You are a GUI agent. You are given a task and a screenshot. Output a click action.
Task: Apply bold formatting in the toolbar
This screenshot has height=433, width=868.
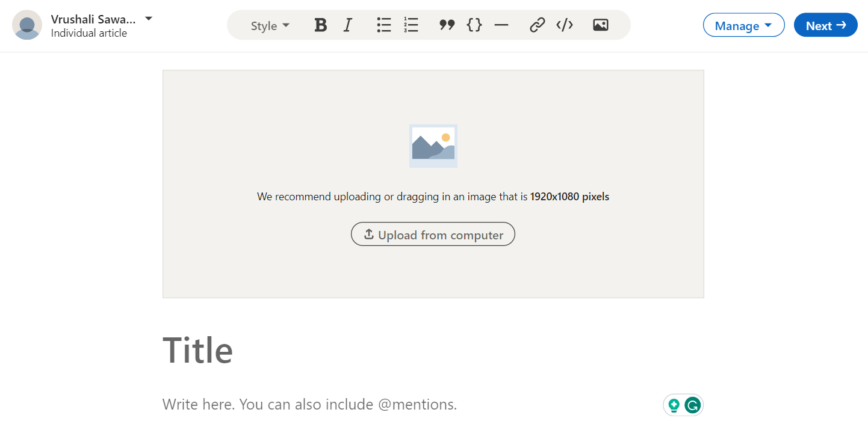pos(320,25)
